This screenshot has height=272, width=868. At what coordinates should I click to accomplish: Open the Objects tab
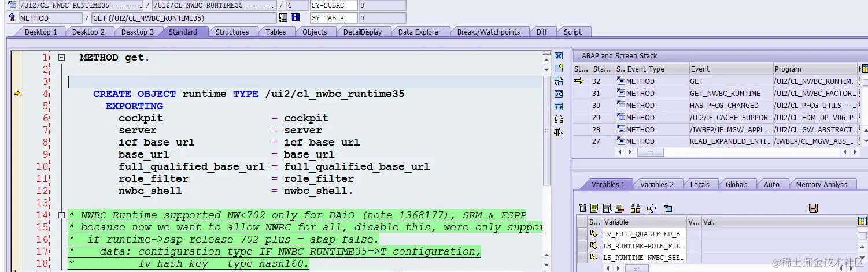pos(315,32)
